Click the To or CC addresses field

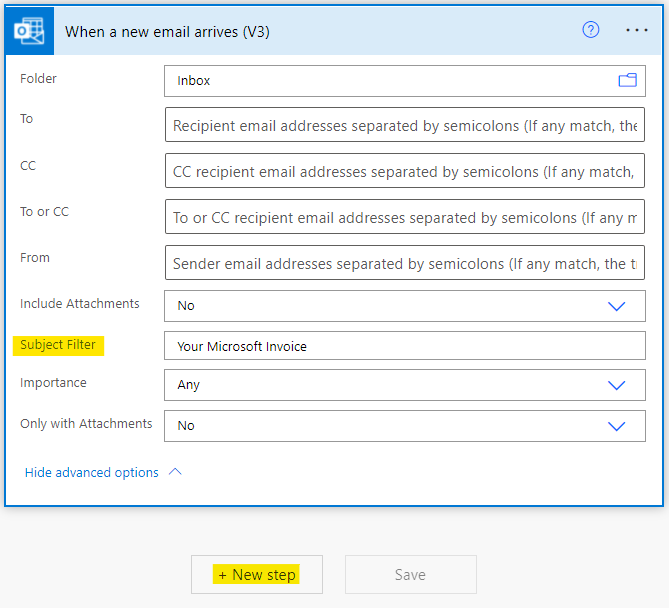(x=404, y=217)
